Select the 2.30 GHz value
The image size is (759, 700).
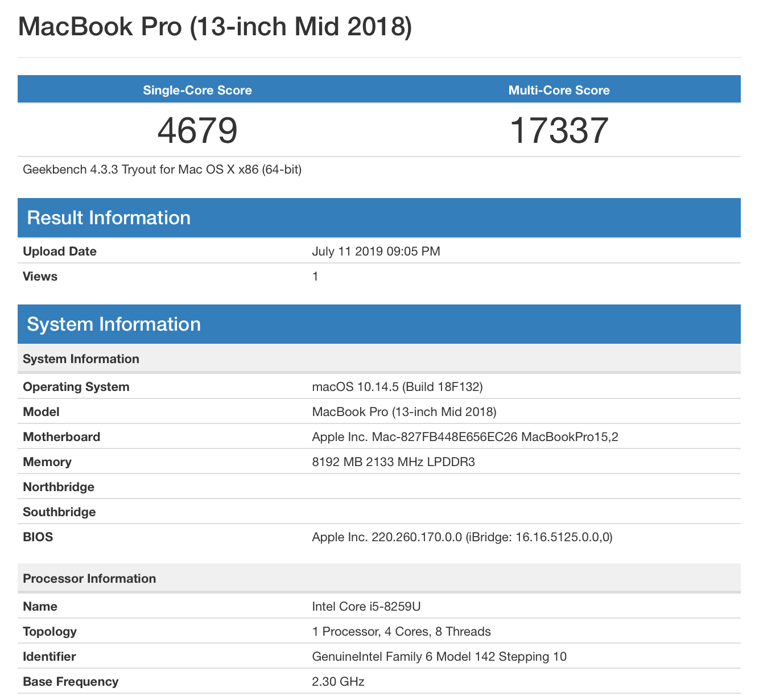tap(338, 682)
